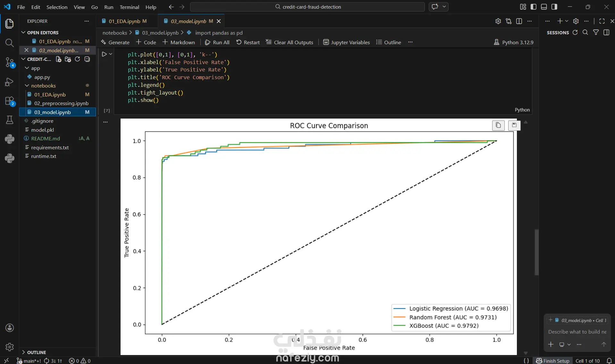This screenshot has width=615, height=364.
Task: Open the Testing flask view
Action: point(9,120)
